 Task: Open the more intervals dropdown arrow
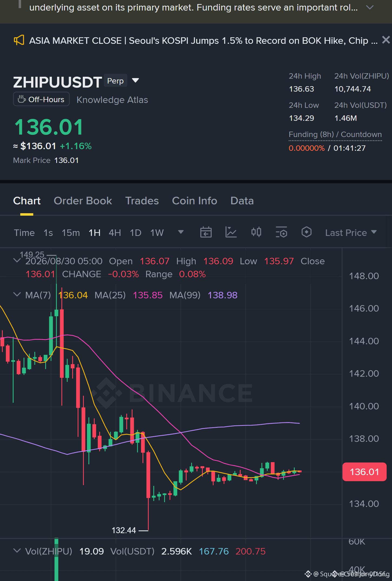click(x=181, y=232)
